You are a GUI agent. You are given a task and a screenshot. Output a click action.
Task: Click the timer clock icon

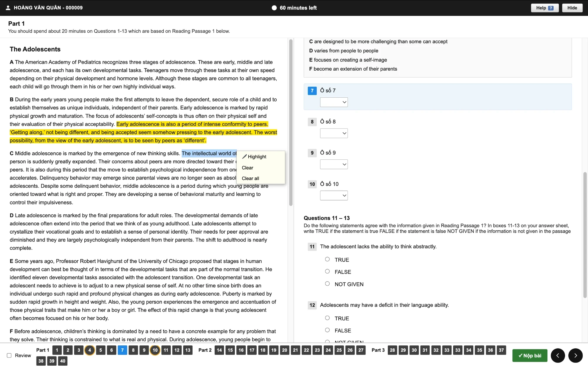pyautogui.click(x=274, y=8)
